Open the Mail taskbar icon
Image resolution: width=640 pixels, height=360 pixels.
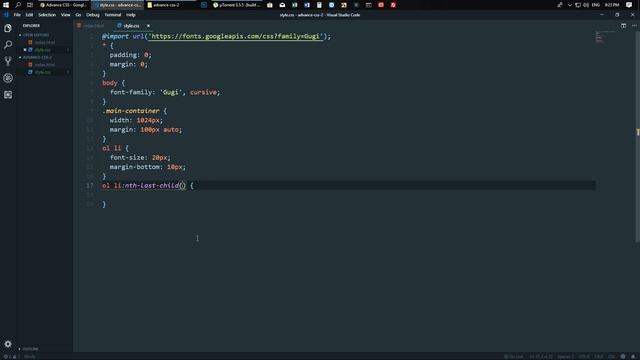click(282, 5)
